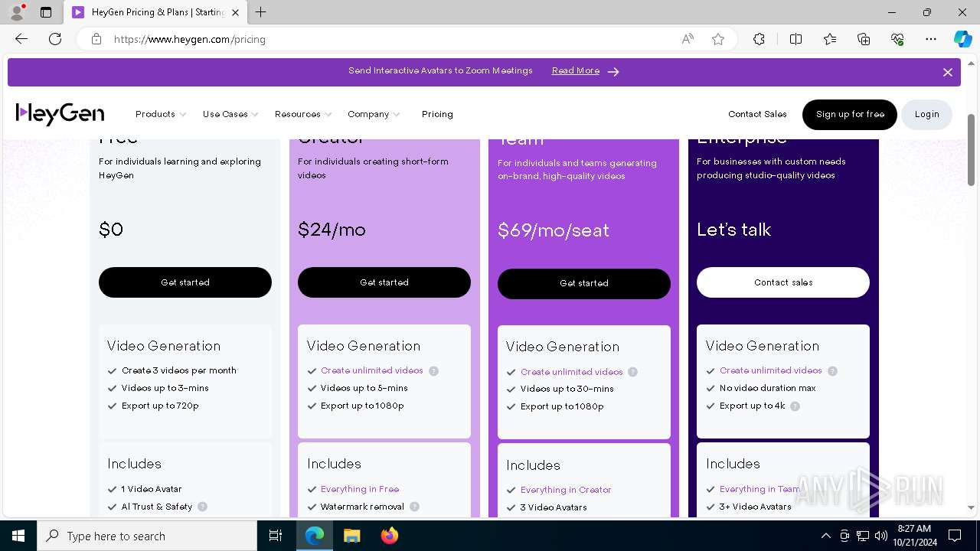Open Edge Settings and more menu
The image size is (980, 551).
[x=931, y=39]
